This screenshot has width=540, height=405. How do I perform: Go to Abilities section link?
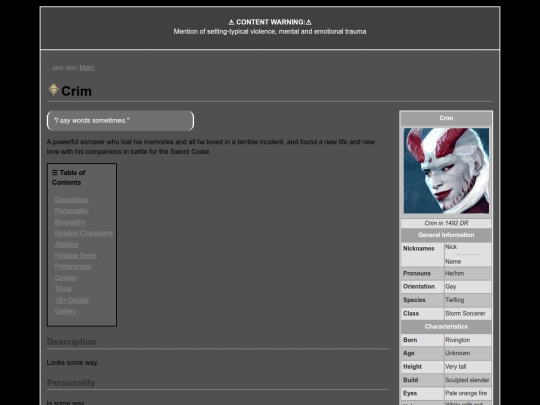click(x=66, y=245)
